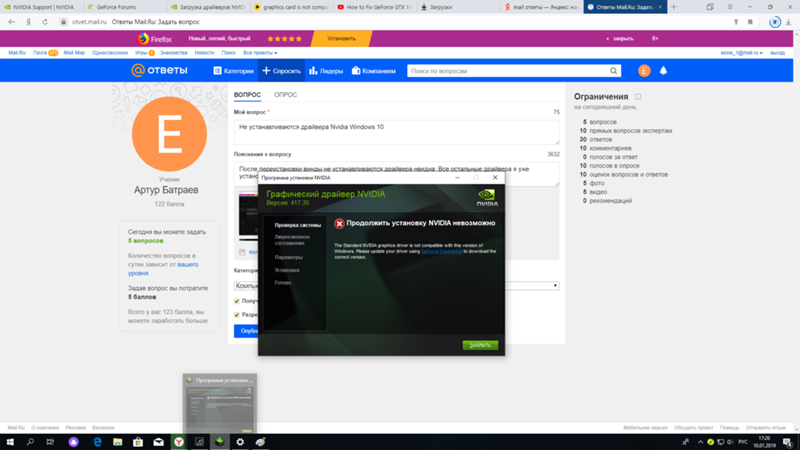
Task: Open the notifications bell
Action: tap(663, 71)
